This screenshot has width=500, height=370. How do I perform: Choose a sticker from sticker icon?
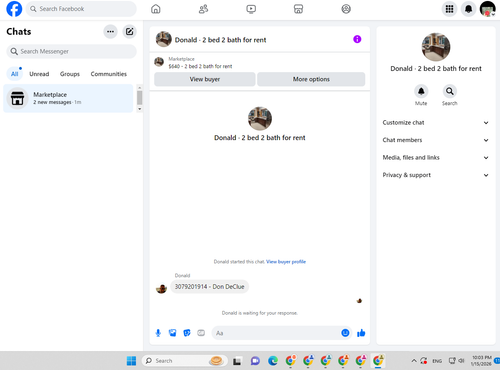(187, 333)
